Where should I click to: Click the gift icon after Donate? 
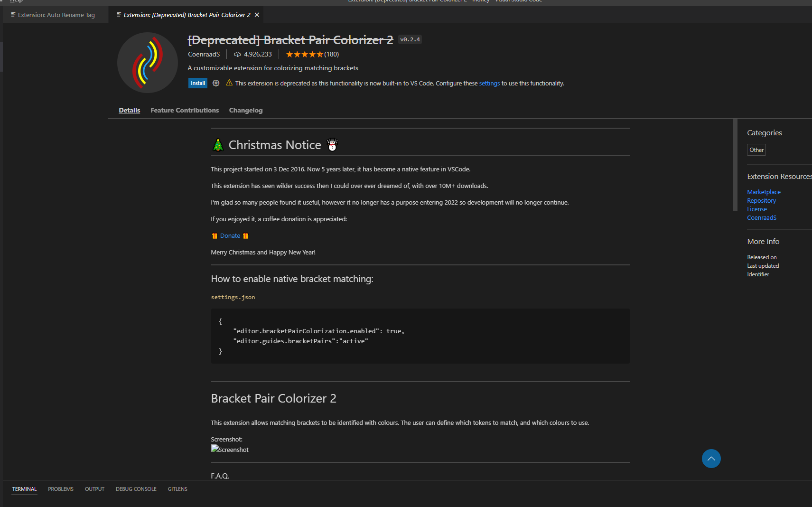pos(245,236)
